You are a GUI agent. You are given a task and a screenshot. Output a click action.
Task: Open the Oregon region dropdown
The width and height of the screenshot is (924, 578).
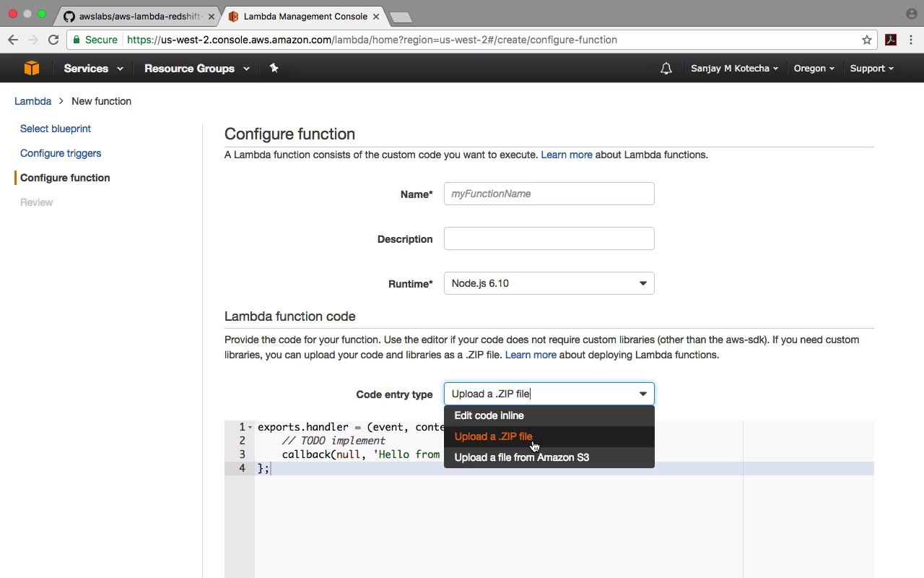814,68
